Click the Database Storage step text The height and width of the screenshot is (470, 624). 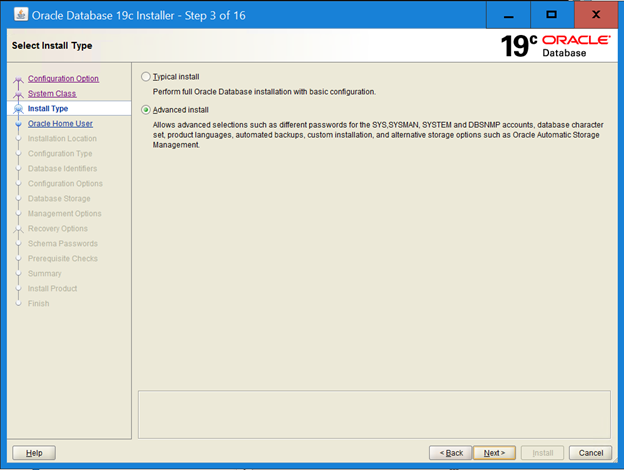[59, 199]
